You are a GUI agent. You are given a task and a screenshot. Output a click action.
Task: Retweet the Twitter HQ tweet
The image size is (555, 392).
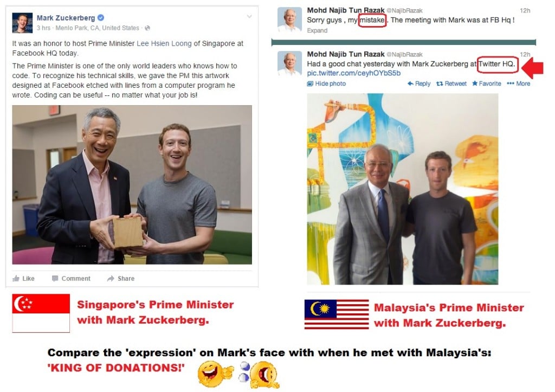tap(451, 83)
